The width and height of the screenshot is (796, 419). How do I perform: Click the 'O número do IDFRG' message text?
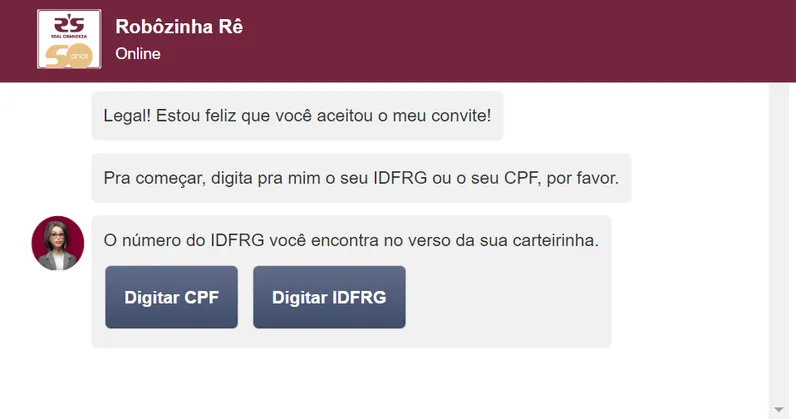[351, 240]
